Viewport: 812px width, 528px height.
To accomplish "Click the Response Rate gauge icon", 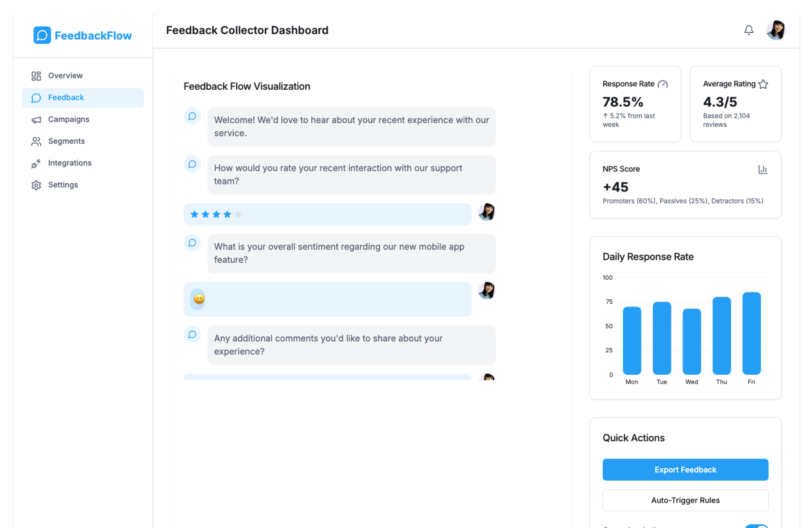I will point(663,84).
